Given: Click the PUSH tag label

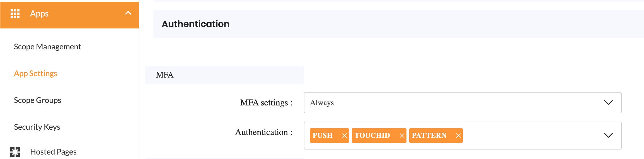Looking at the screenshot, I should click(323, 136).
